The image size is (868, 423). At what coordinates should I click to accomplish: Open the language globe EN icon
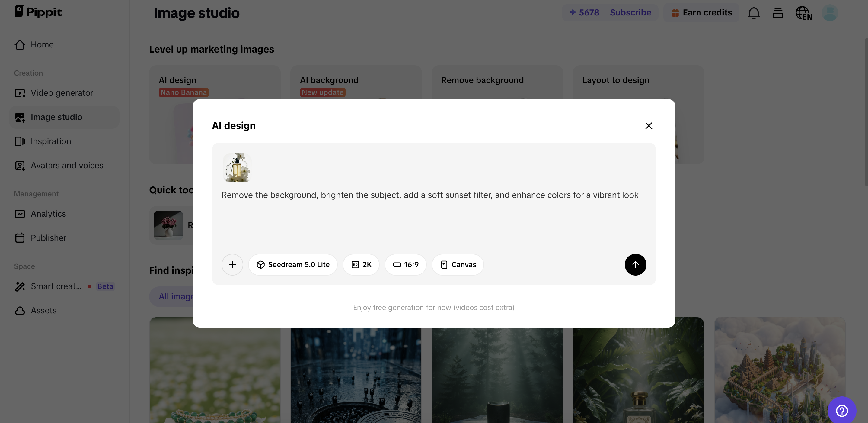804,13
